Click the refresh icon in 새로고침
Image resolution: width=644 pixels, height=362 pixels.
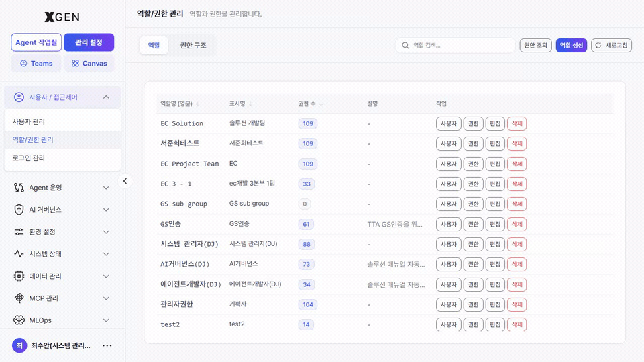point(598,45)
